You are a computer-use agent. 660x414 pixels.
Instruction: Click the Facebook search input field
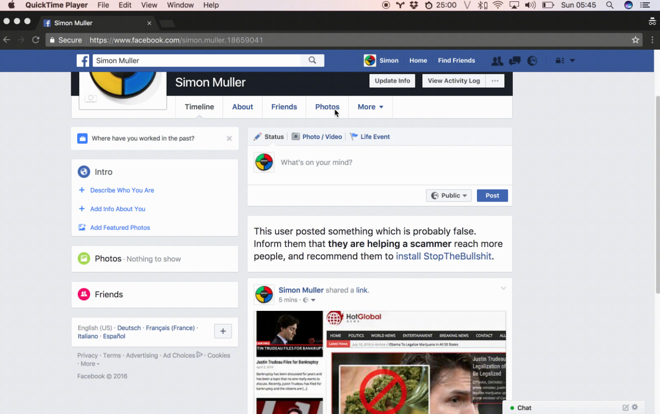point(197,60)
